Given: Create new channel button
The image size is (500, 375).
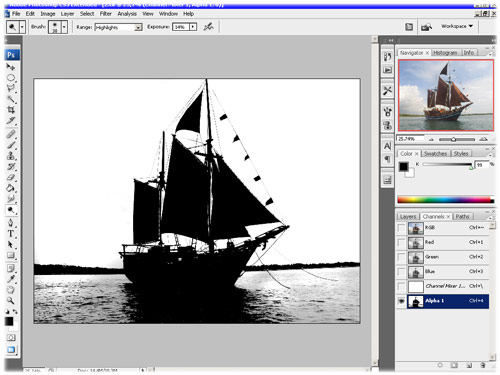Looking at the screenshot, I should (469, 365).
